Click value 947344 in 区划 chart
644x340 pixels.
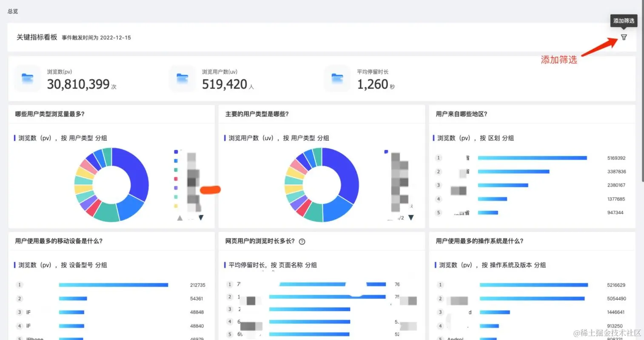click(615, 212)
